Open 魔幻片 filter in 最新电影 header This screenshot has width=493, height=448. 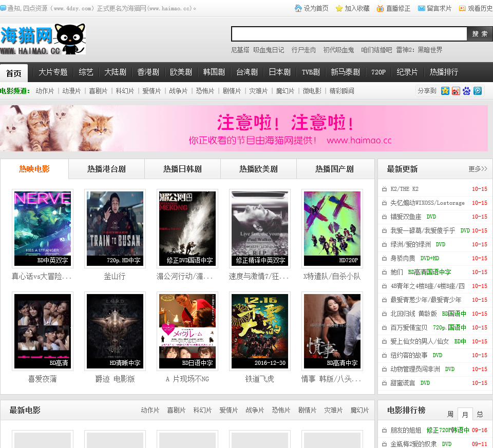(359, 410)
